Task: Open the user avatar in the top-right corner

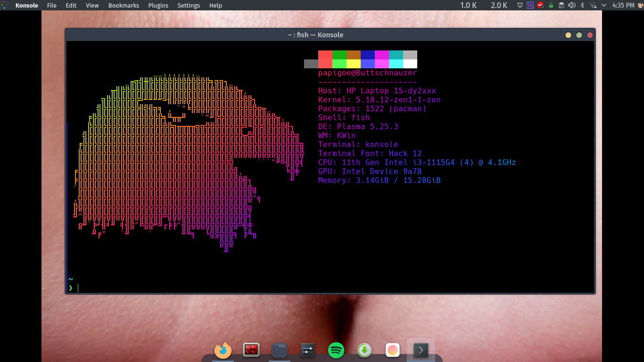Action: (640, 5)
